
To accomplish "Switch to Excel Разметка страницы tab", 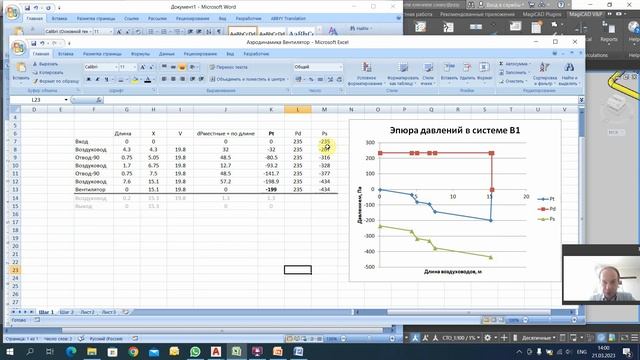I will [102, 54].
